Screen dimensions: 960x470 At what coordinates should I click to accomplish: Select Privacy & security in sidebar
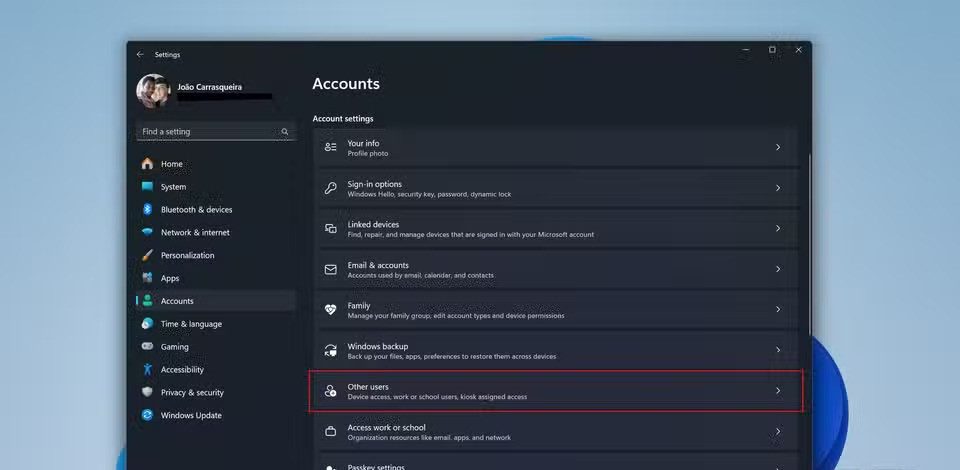[216, 392]
